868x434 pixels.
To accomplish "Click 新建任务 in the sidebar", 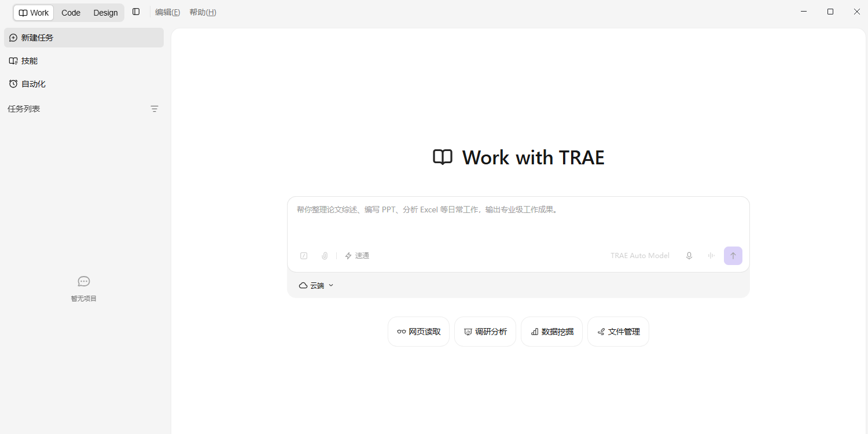I will pyautogui.click(x=84, y=38).
